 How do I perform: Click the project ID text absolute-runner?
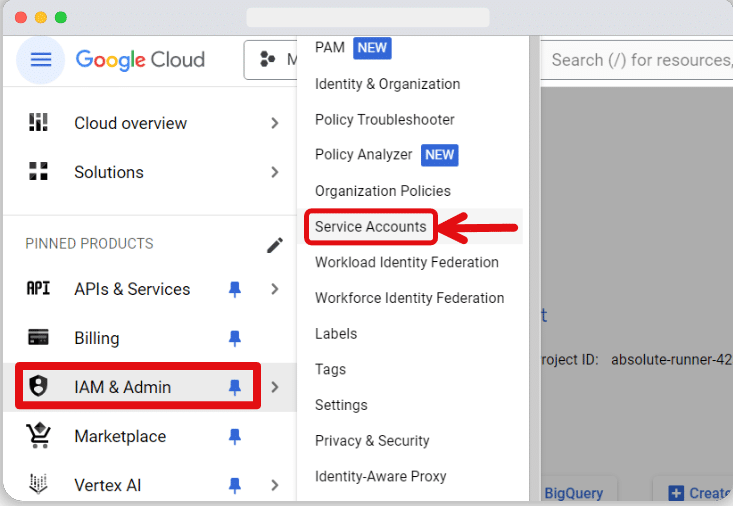pyautogui.click(x=671, y=360)
